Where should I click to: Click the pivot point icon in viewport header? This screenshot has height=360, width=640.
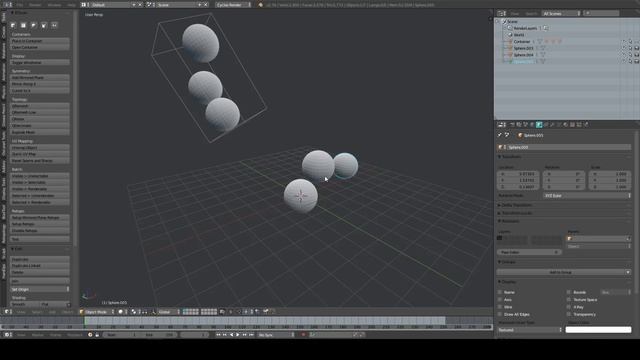[x=134, y=312]
